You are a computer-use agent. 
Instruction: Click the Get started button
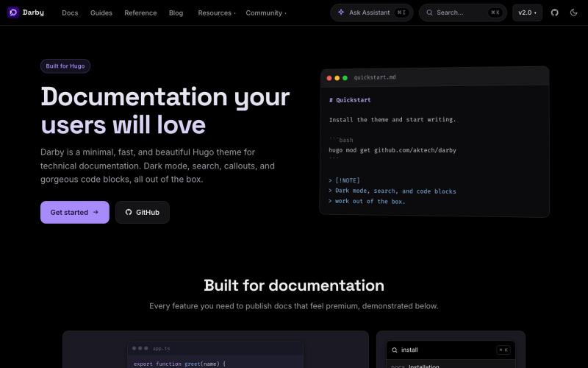pyautogui.click(x=75, y=212)
